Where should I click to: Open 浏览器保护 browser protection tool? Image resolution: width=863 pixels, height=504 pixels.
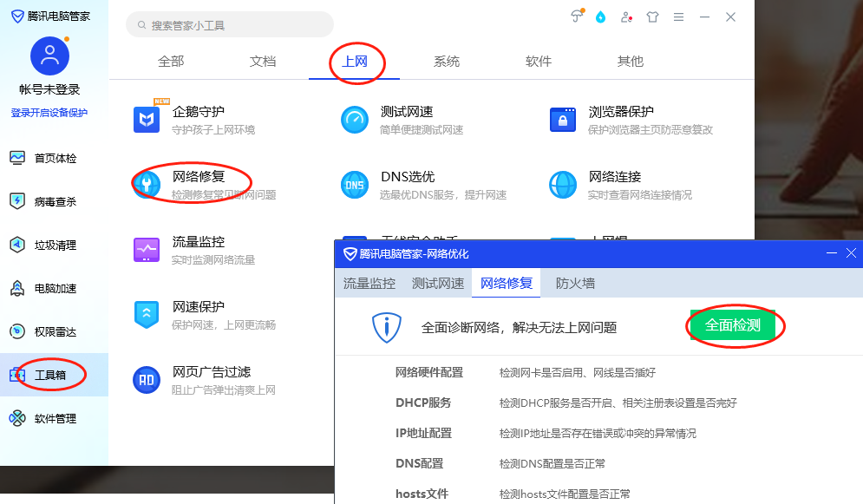[x=631, y=120]
